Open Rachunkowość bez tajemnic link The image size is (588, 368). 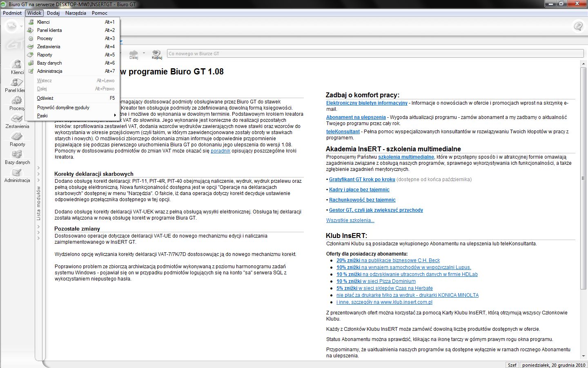362,200
